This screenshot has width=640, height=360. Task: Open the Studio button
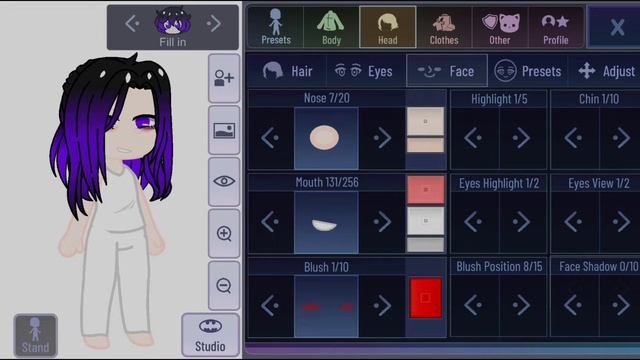click(x=210, y=335)
